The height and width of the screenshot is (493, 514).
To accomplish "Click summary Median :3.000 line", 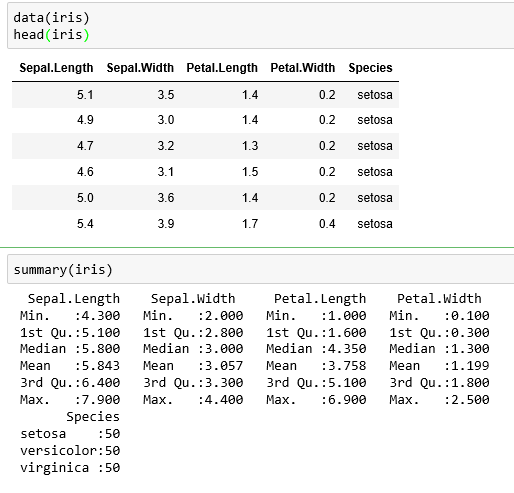I will point(193,349).
